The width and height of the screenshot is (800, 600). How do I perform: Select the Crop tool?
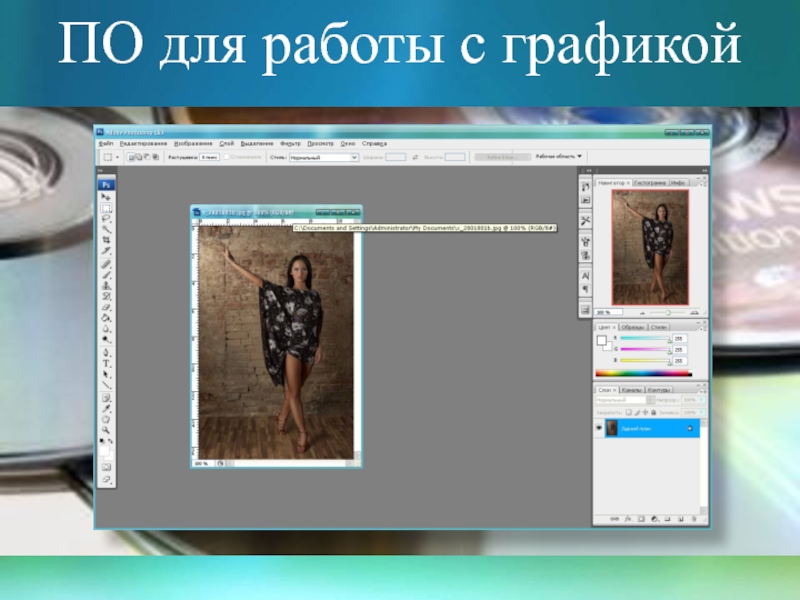click(106, 241)
